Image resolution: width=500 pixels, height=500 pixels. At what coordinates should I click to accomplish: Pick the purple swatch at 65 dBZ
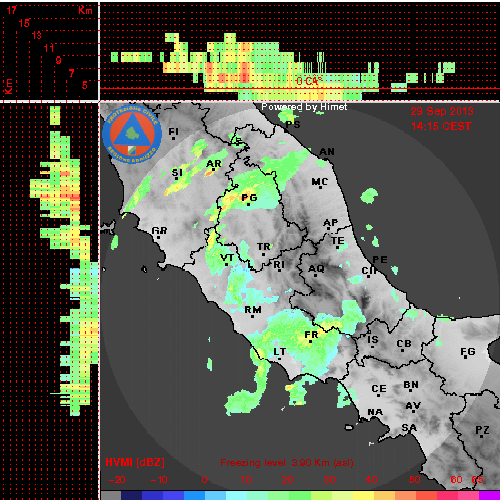tap(489, 495)
